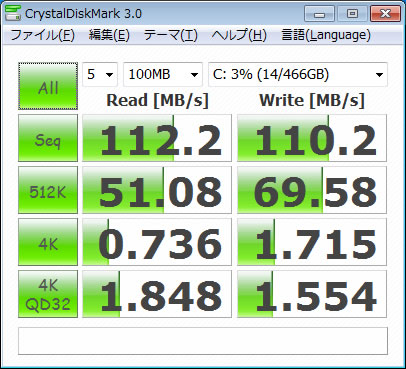
Task: Click the 4K QD32 write result 1.554
Action: pyautogui.click(x=312, y=294)
